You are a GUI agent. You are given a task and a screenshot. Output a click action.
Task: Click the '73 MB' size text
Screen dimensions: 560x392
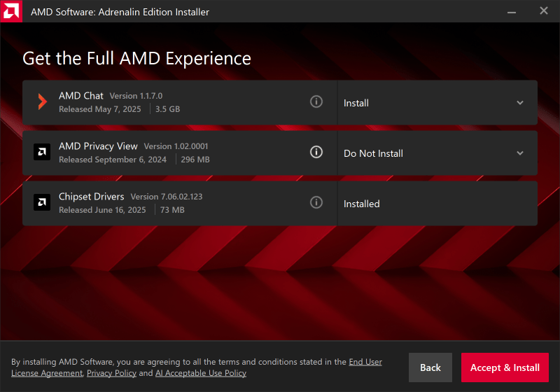click(x=172, y=210)
